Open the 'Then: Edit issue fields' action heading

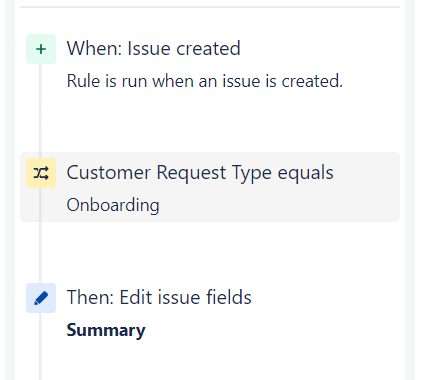coord(159,297)
